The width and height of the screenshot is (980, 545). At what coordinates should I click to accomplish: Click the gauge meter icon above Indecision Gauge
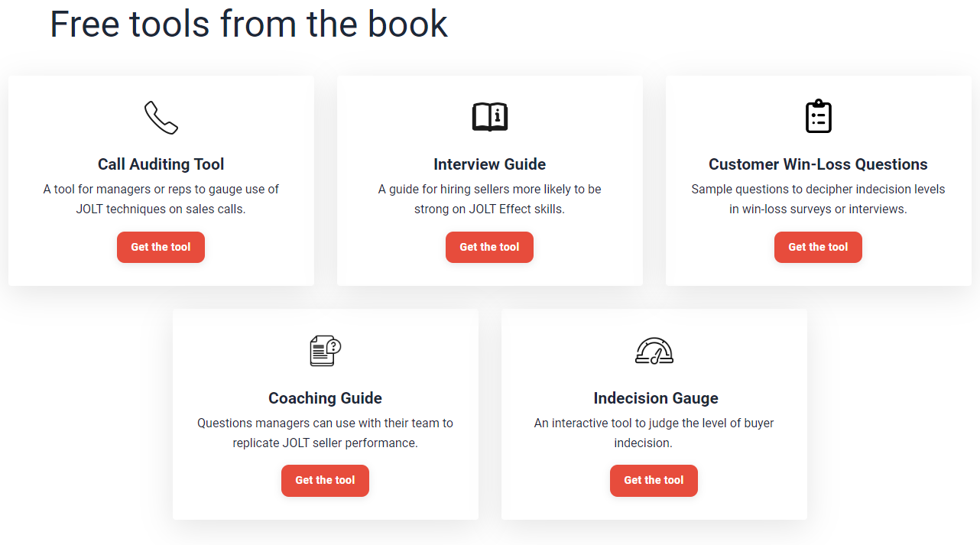pos(654,351)
